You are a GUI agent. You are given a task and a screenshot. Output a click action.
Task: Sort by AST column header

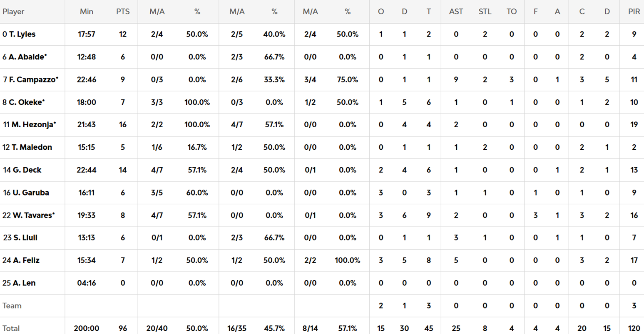coord(456,12)
